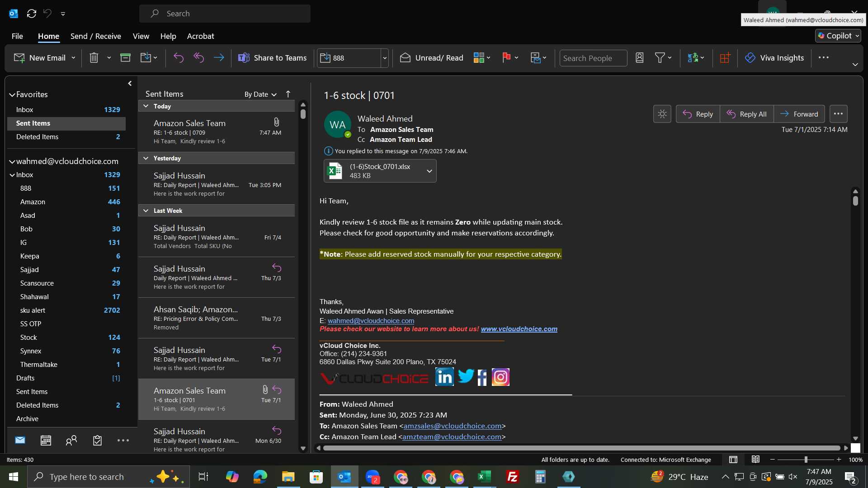Click the Delete trash can icon
Image resolution: width=868 pixels, height=488 pixels.
[x=94, y=58]
